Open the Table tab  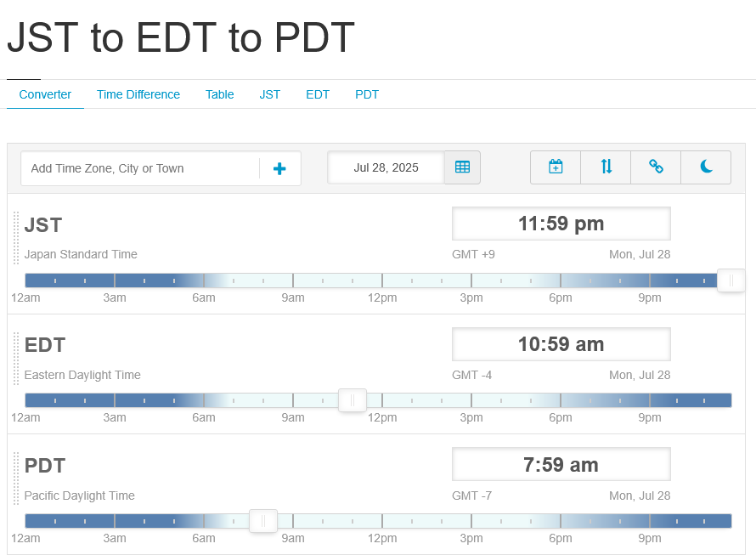(x=219, y=94)
